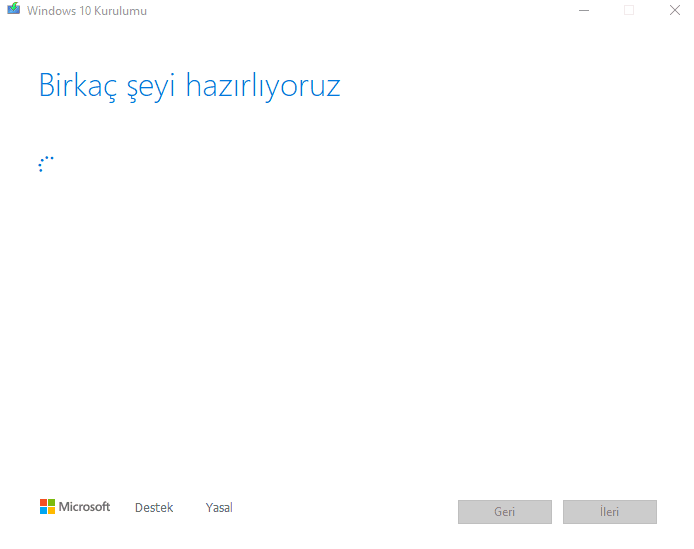Click the blank white area in window center
The width and height of the screenshot is (694, 549).
click(347, 300)
